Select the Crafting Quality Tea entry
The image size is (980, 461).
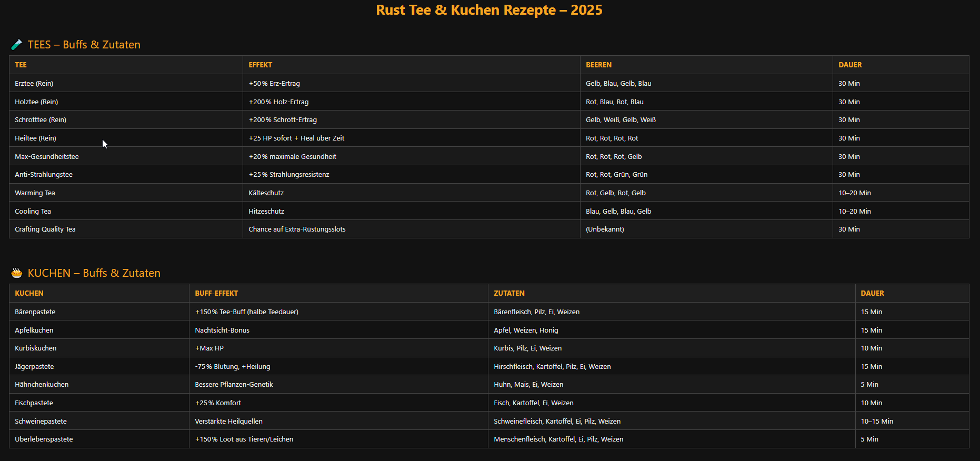(x=45, y=229)
